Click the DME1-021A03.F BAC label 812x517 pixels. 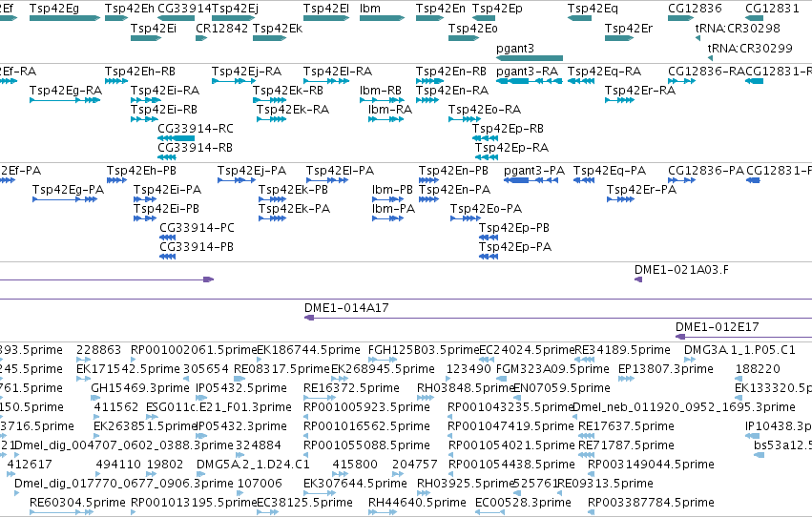pos(681,270)
